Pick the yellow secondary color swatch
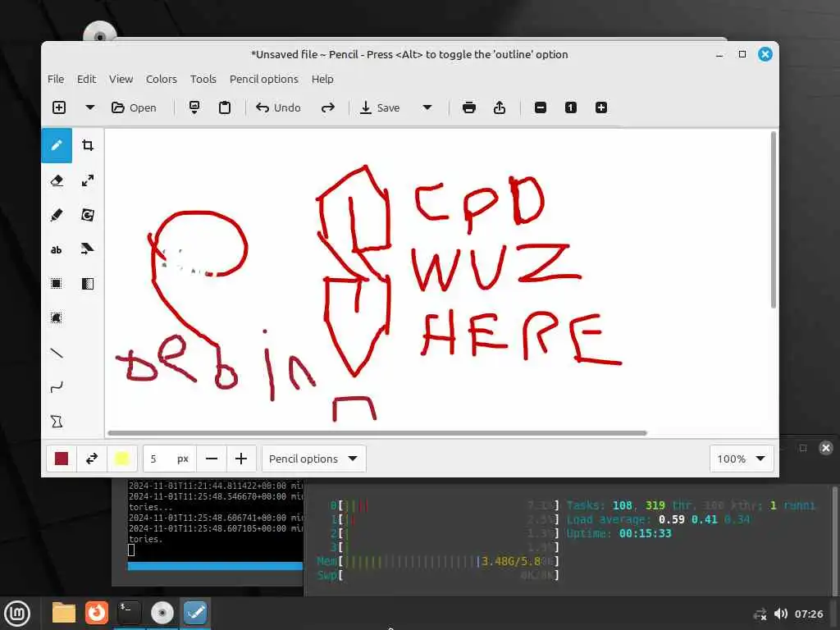This screenshot has width=840, height=630. [121, 459]
